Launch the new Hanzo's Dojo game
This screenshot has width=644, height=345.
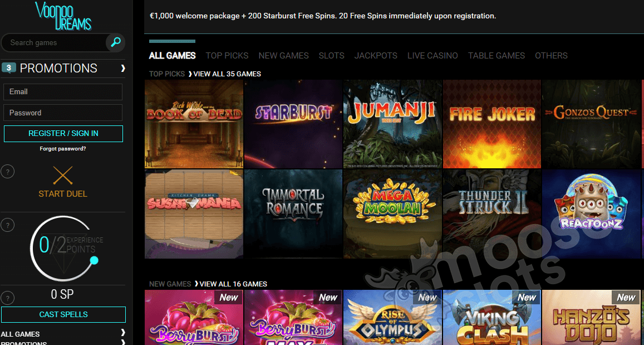[592, 318]
